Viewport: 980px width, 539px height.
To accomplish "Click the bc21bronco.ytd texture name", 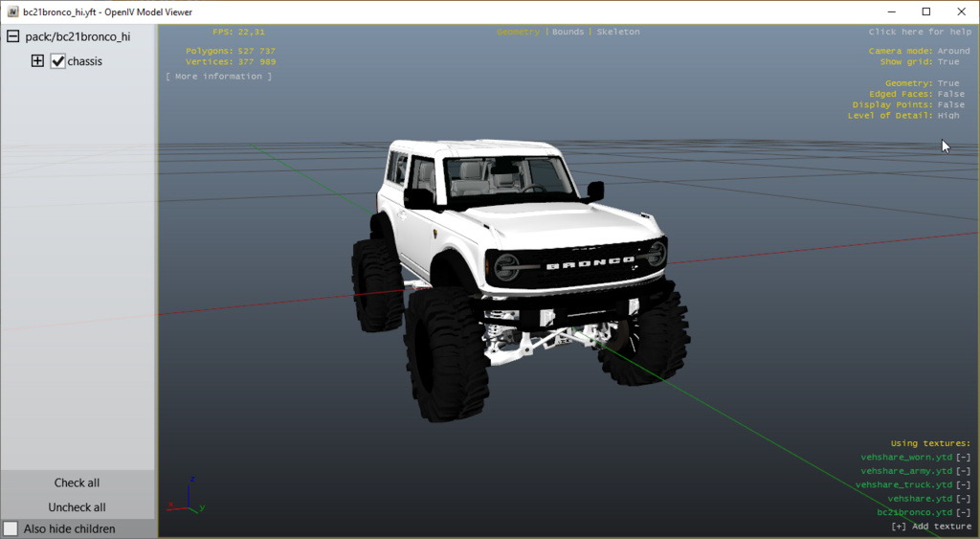I will pyautogui.click(x=914, y=512).
